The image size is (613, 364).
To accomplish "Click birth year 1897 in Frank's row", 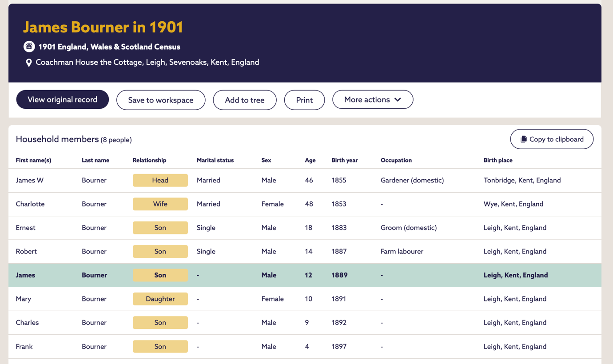I will click(339, 347).
